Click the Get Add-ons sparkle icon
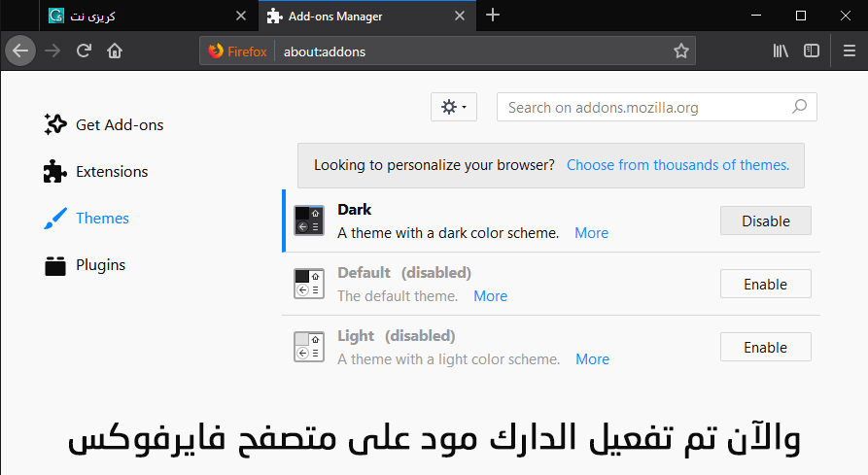This screenshot has height=475, width=868. 55,124
